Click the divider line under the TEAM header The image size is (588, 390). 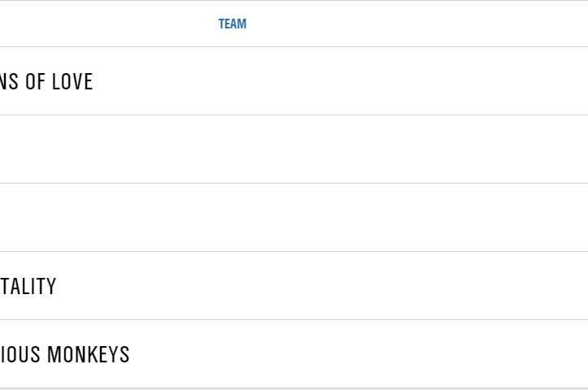click(x=293, y=46)
